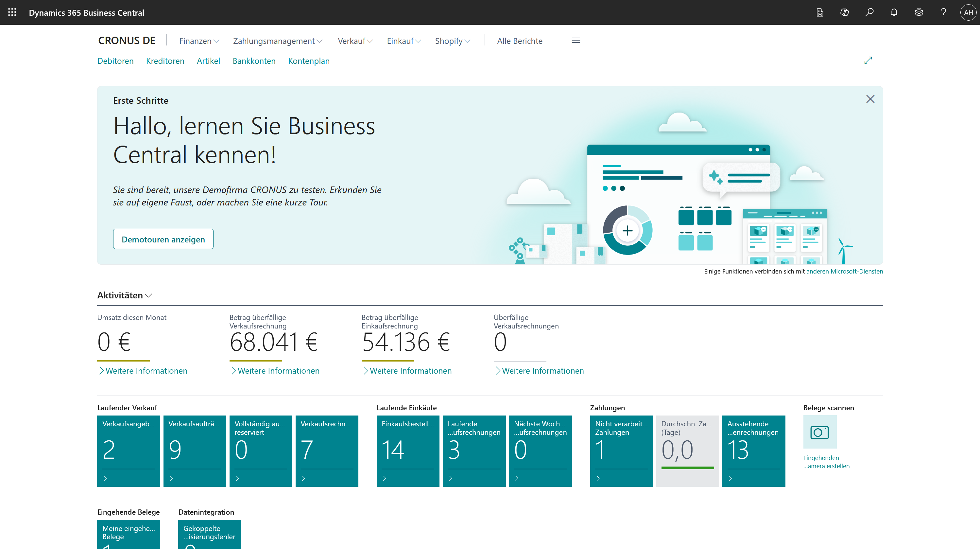
Task: Click the Laufender Verkauf heading
Action: point(127,407)
